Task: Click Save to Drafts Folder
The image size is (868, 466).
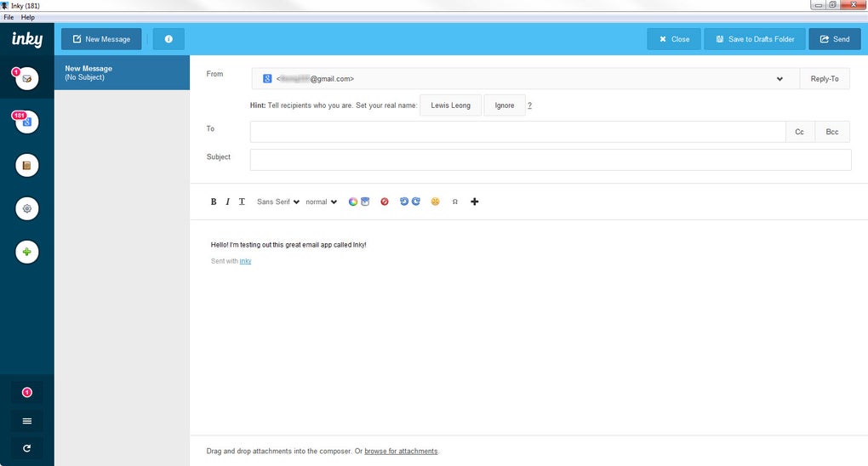Action: point(755,39)
